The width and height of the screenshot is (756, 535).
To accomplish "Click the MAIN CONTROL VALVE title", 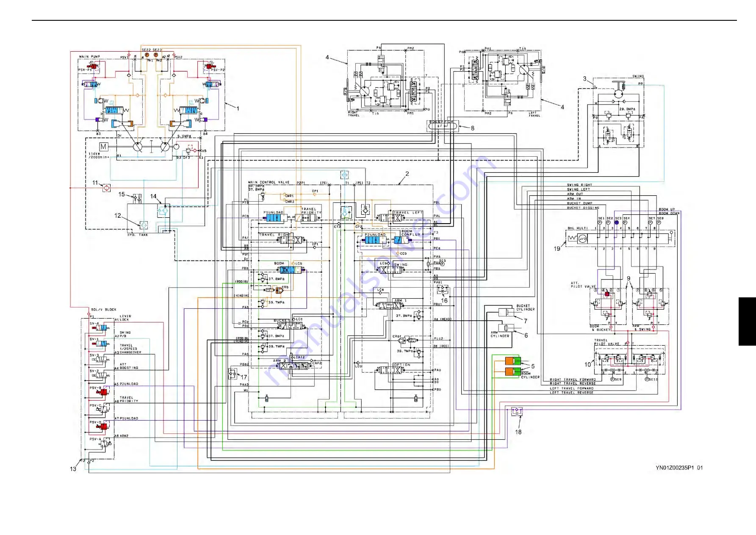I will 269,182.
